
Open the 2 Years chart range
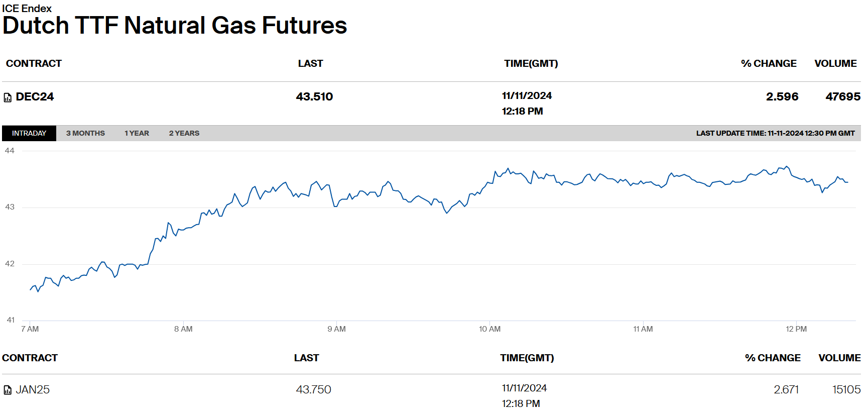tap(184, 133)
